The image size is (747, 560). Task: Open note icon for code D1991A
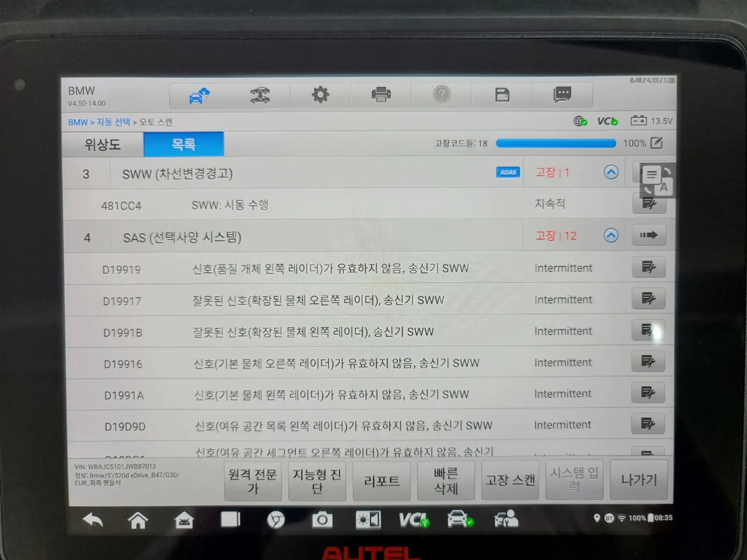(x=648, y=392)
